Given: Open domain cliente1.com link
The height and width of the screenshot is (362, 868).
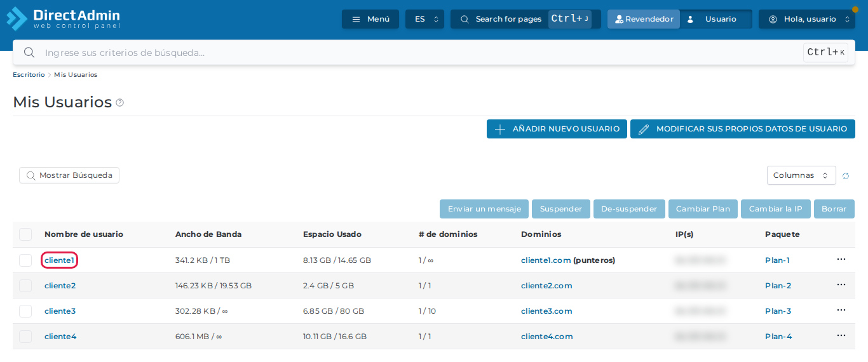Looking at the screenshot, I should (x=546, y=260).
